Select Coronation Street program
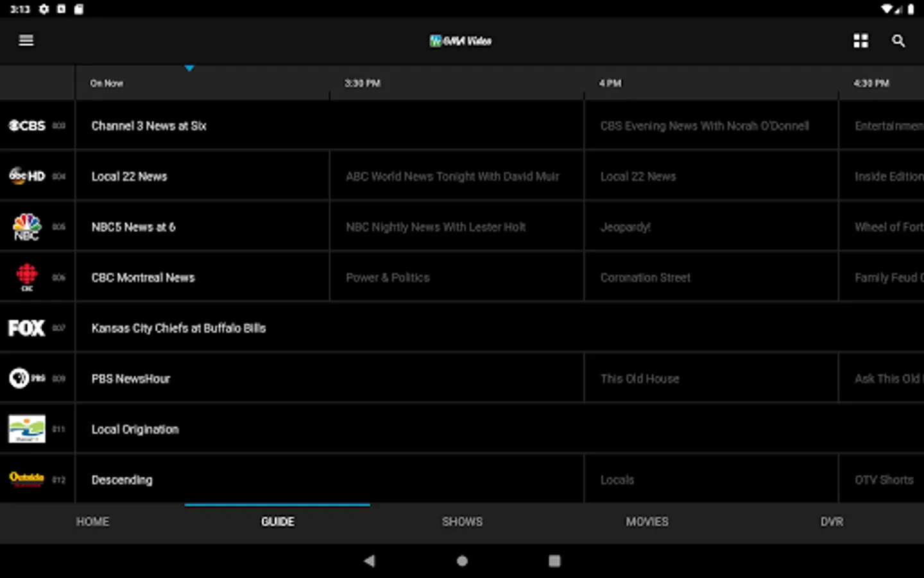Viewport: 924px width, 578px height. coord(711,277)
